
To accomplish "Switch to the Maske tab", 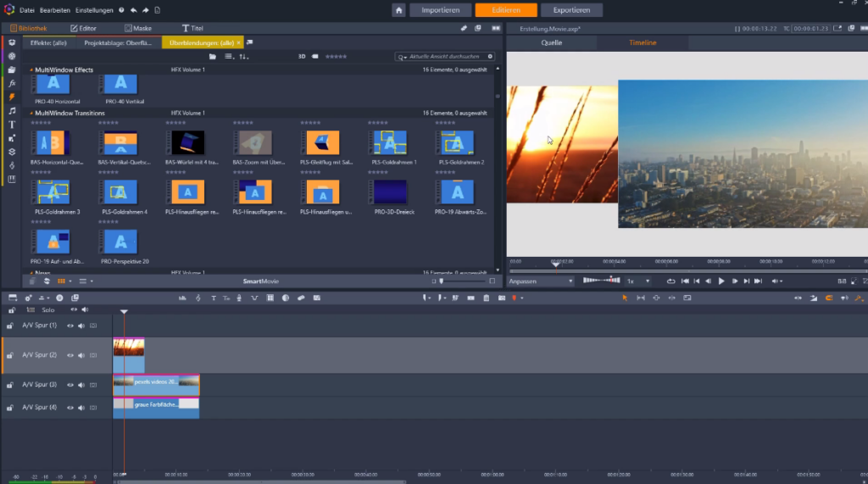I will 138,28.
